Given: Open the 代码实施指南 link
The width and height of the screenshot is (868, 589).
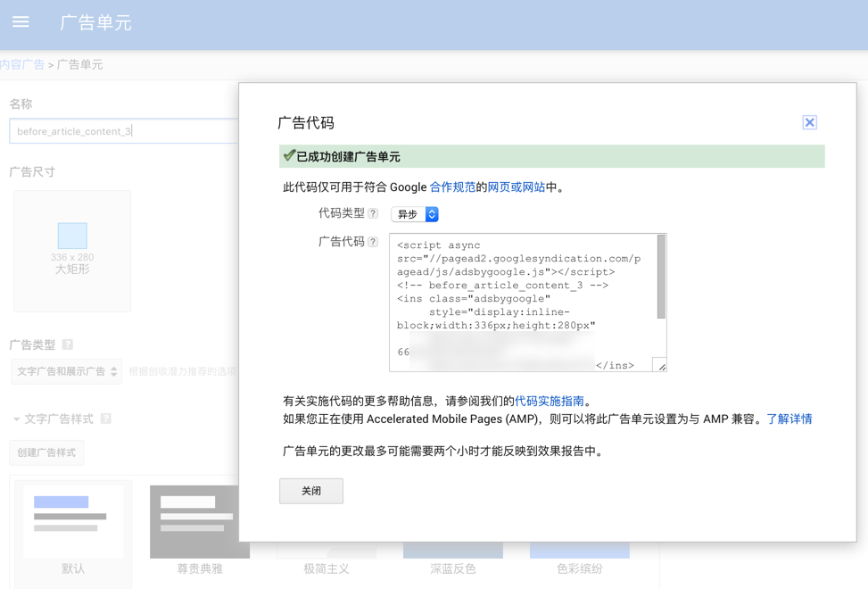Looking at the screenshot, I should [550, 401].
